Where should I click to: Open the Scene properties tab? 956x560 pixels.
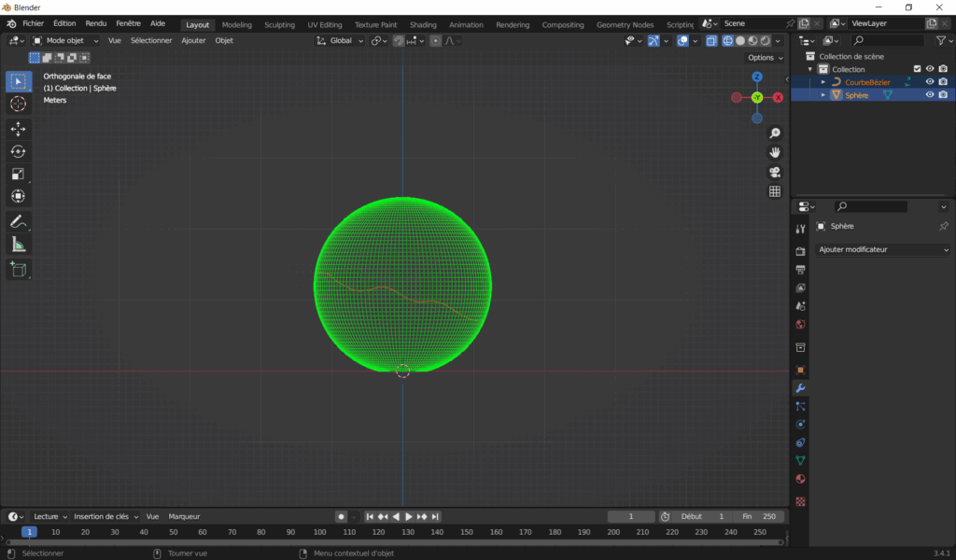(x=800, y=306)
